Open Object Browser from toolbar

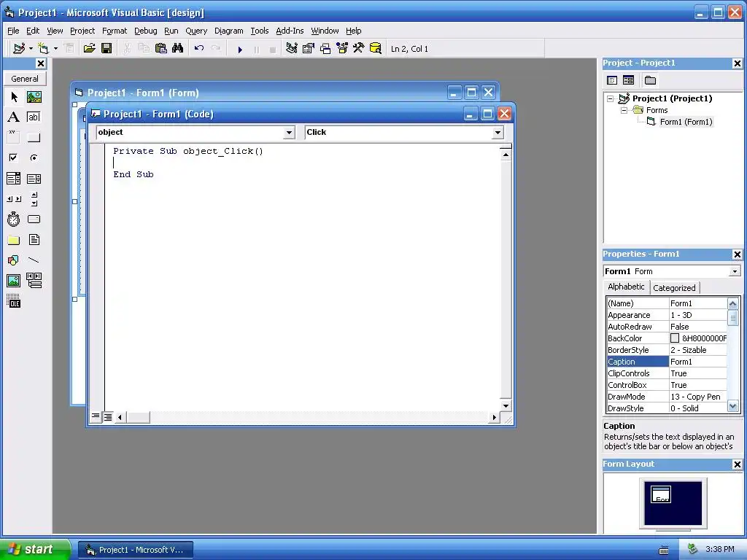pyautogui.click(x=341, y=49)
